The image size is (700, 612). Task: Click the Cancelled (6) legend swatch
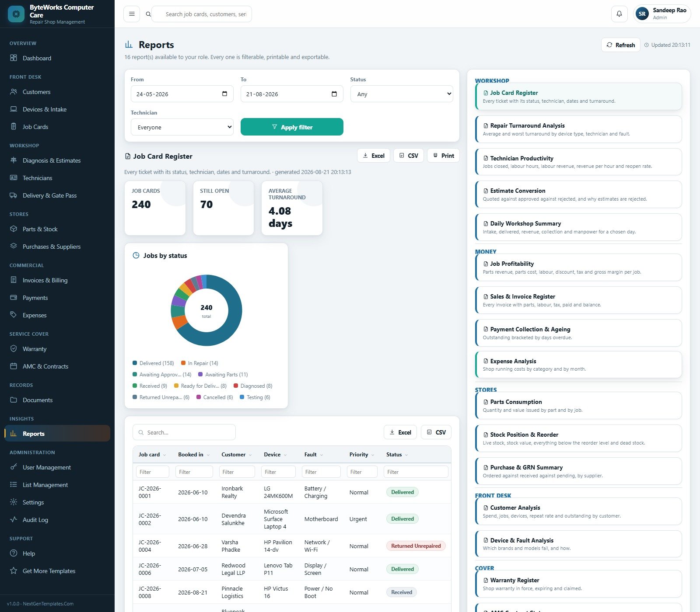click(x=199, y=397)
